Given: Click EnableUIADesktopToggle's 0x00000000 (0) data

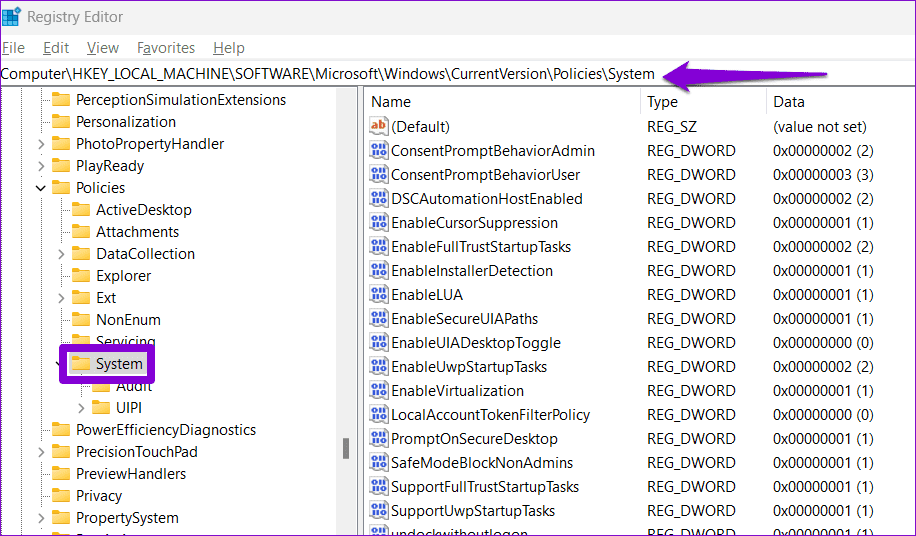Looking at the screenshot, I should click(823, 343).
